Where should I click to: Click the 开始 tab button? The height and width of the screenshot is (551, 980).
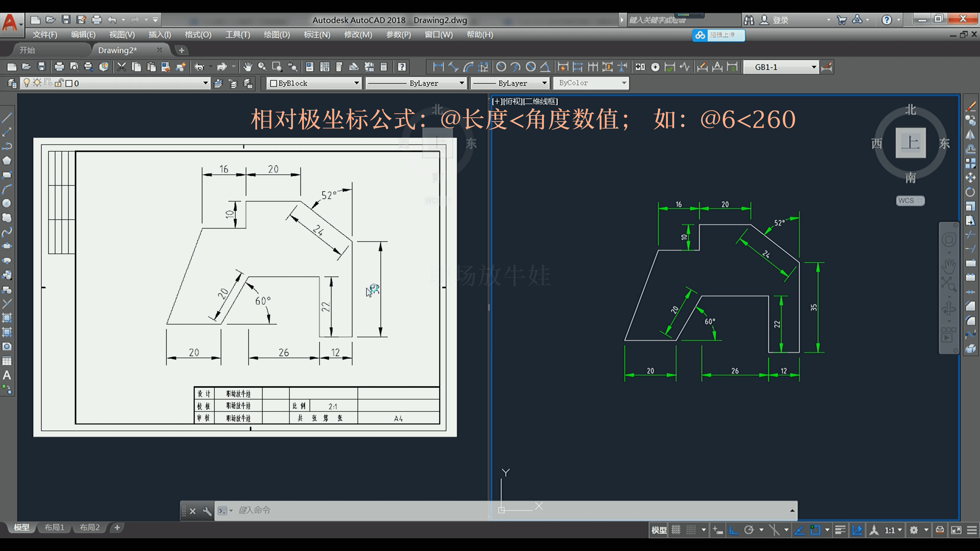coord(27,49)
